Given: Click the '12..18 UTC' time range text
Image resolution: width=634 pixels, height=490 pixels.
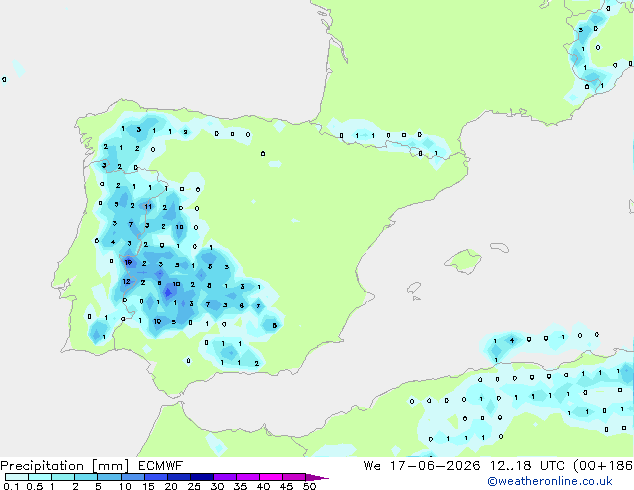Looking at the screenshot, I should pos(527,466).
